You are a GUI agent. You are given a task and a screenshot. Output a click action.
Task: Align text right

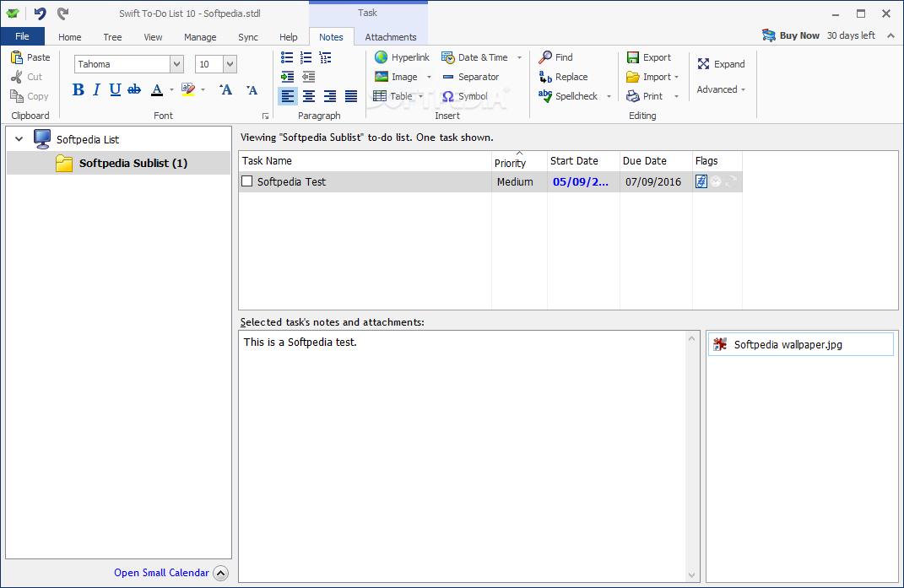pyautogui.click(x=330, y=96)
